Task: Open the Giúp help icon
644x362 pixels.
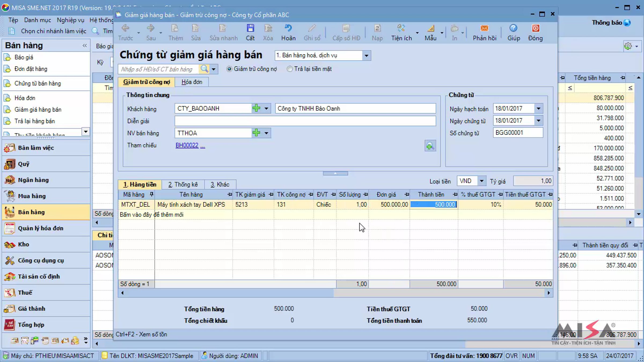Action: [x=513, y=28]
